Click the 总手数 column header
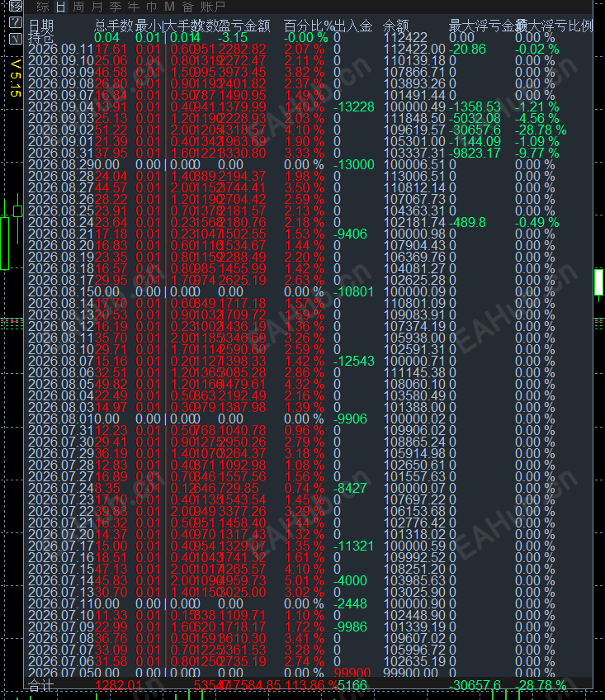 (x=114, y=26)
